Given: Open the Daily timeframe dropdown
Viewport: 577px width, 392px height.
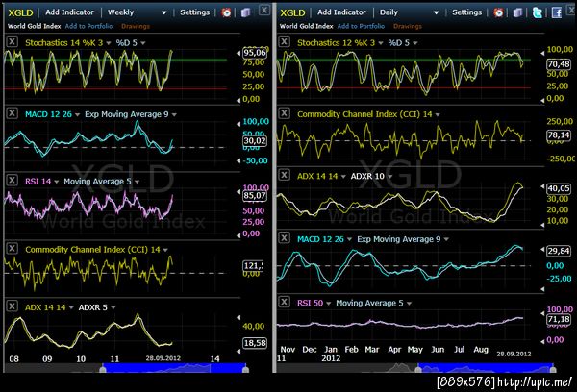Looking at the screenshot, I should coord(436,13).
